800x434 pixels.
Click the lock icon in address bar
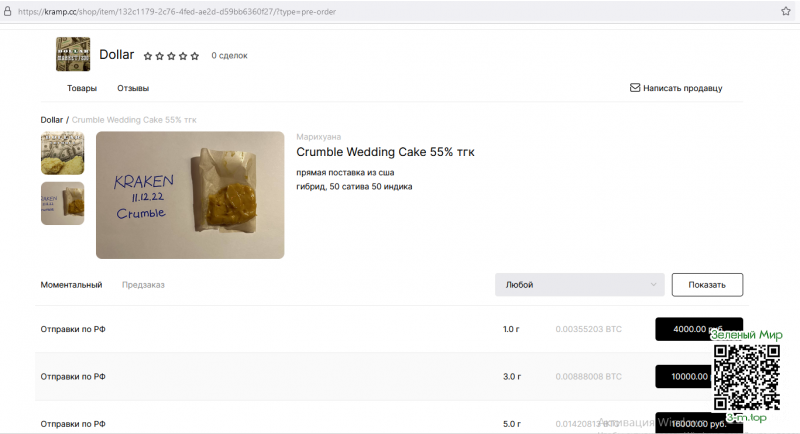tap(8, 11)
